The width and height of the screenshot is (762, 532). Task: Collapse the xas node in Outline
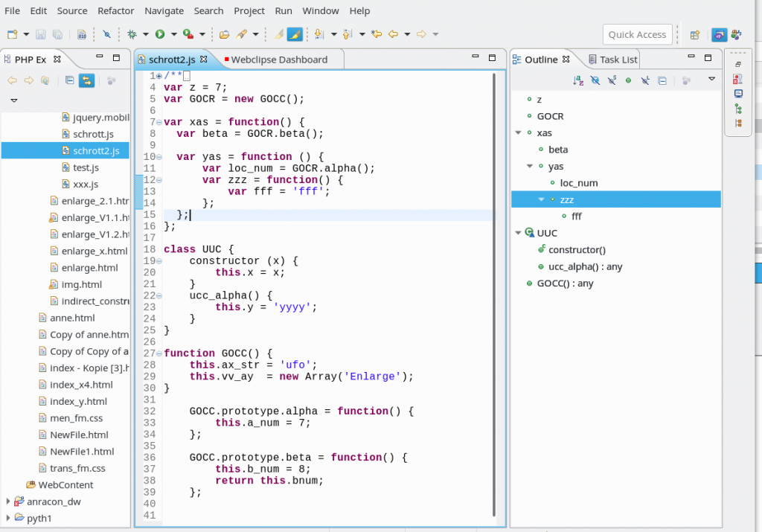518,133
